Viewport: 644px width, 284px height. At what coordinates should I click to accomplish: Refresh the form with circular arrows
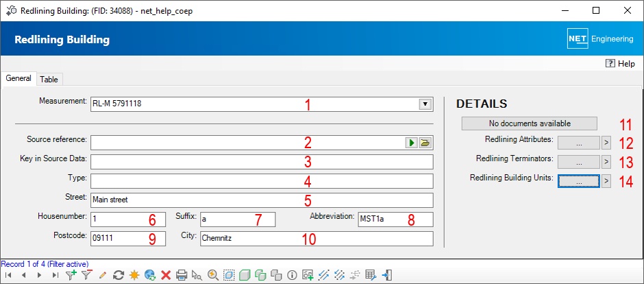tap(119, 275)
